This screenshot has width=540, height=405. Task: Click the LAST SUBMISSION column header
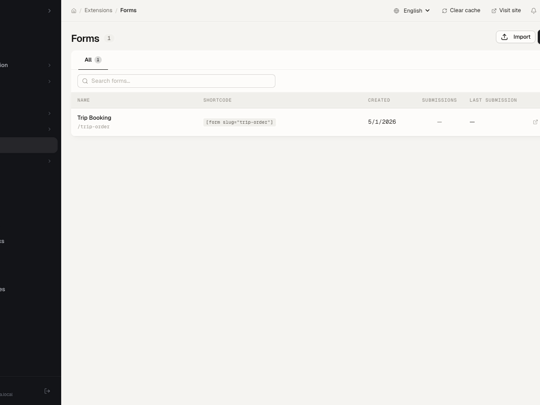[493, 100]
